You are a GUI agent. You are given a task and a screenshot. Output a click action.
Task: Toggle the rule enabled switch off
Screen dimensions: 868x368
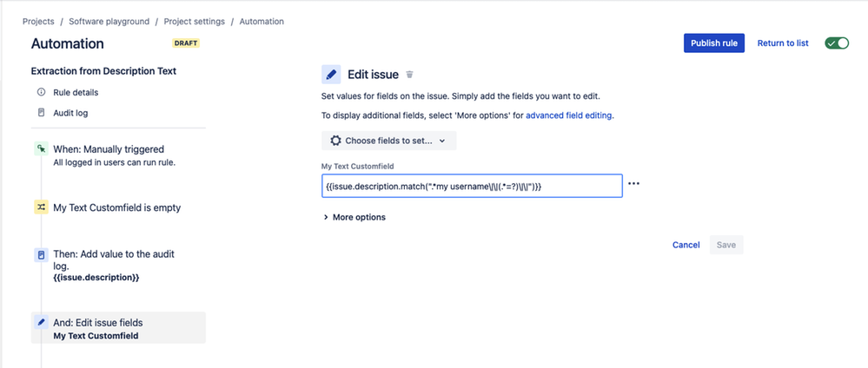[x=837, y=43]
